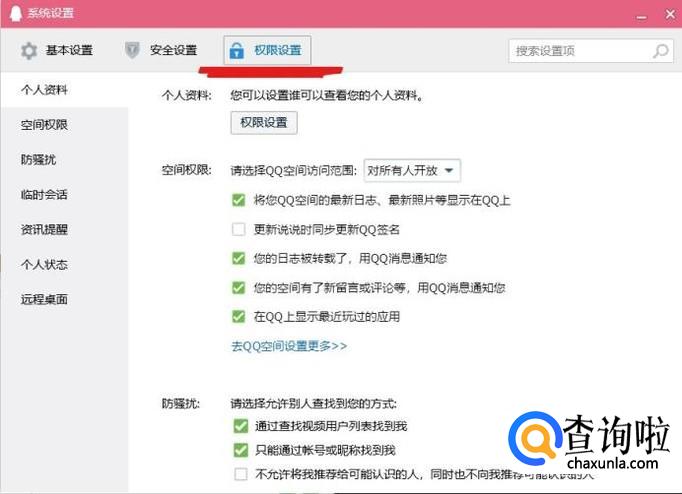Select 资讯提醒 sidebar item
This screenshot has height=494, width=682.
(x=64, y=229)
